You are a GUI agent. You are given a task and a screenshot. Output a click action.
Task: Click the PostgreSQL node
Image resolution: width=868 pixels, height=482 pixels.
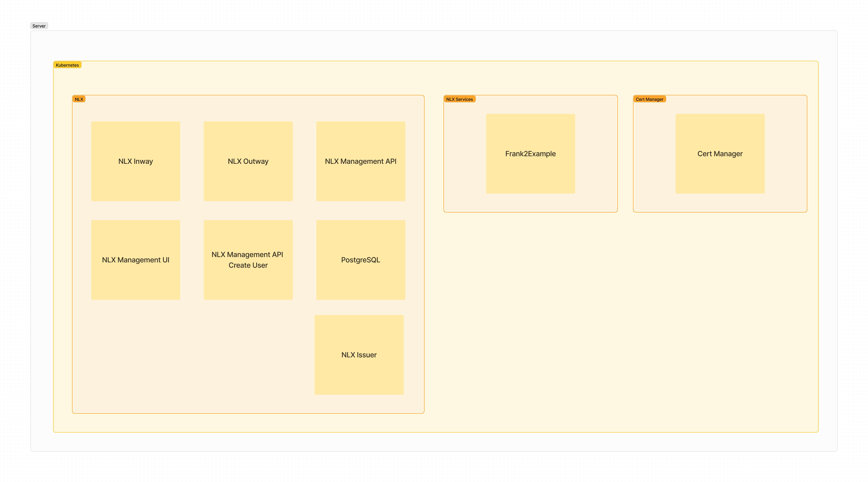tap(361, 260)
